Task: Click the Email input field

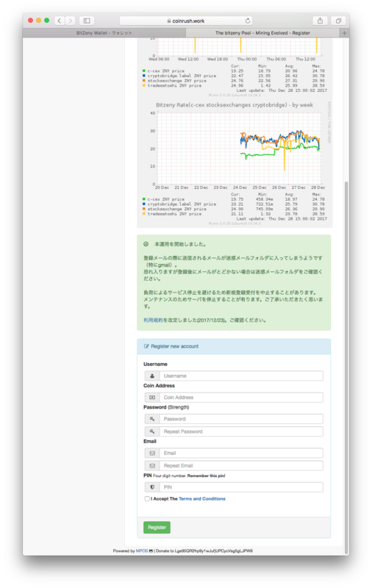Action: [241, 453]
